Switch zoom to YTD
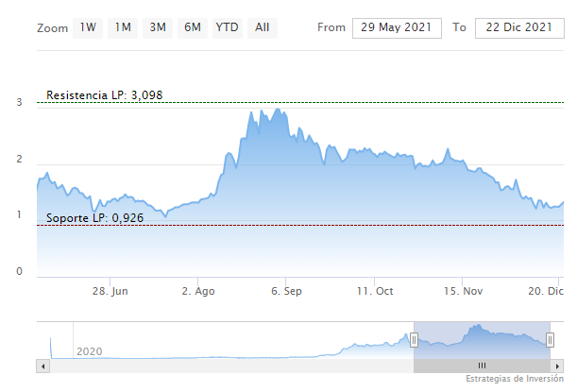Image resolution: width=577 pixels, height=392 pixels. (227, 27)
